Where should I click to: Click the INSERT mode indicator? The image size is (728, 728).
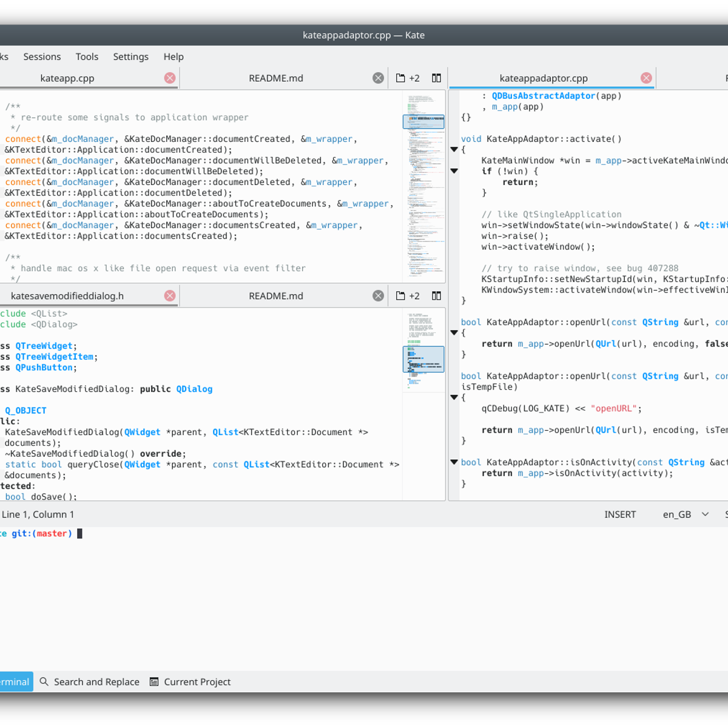(619, 514)
